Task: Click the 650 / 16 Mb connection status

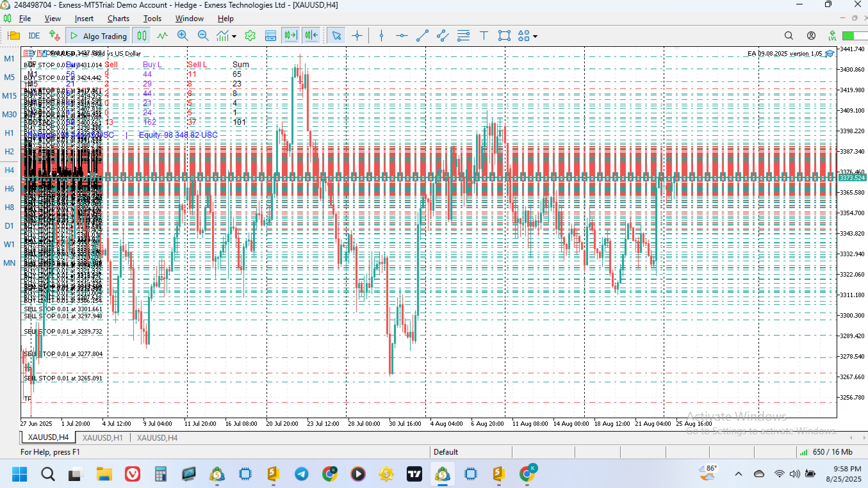Action: pos(828,452)
